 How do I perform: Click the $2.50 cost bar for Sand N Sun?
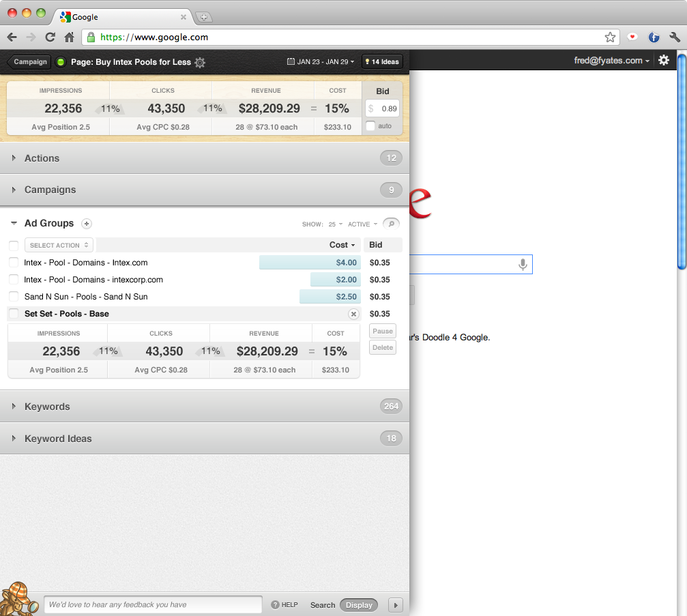coord(330,297)
